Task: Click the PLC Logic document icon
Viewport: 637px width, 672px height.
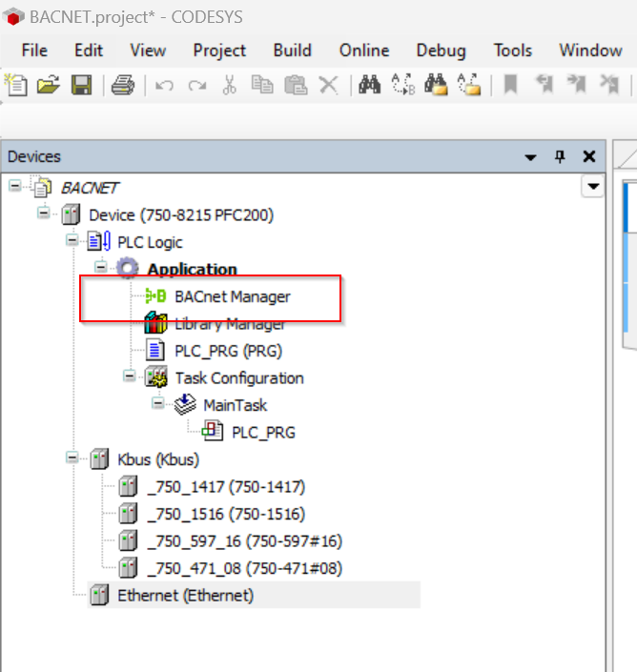Action: tap(99, 241)
